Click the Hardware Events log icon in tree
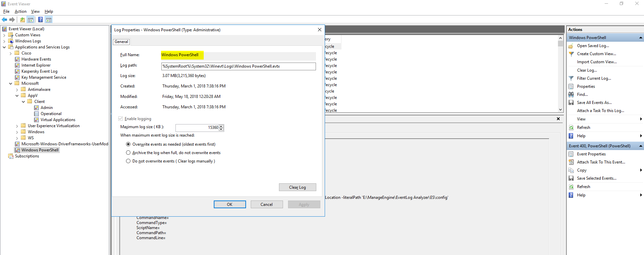 click(x=17, y=59)
